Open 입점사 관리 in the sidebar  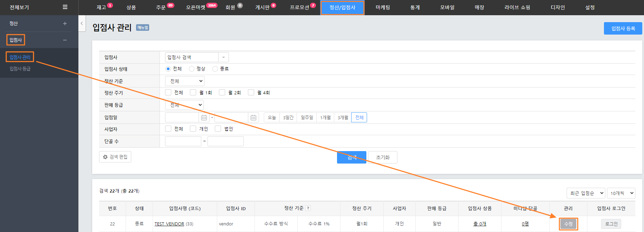20,57
